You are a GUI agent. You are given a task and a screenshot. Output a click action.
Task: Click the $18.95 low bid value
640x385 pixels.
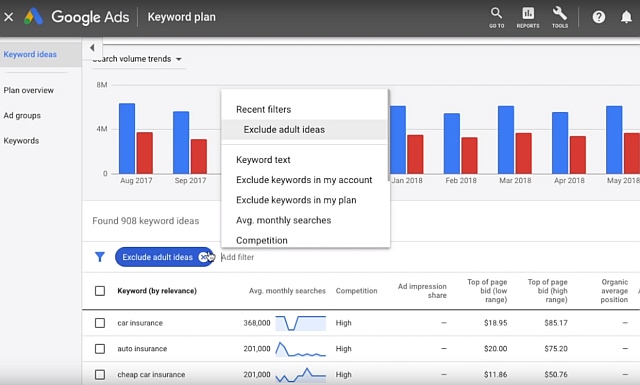[496, 323]
